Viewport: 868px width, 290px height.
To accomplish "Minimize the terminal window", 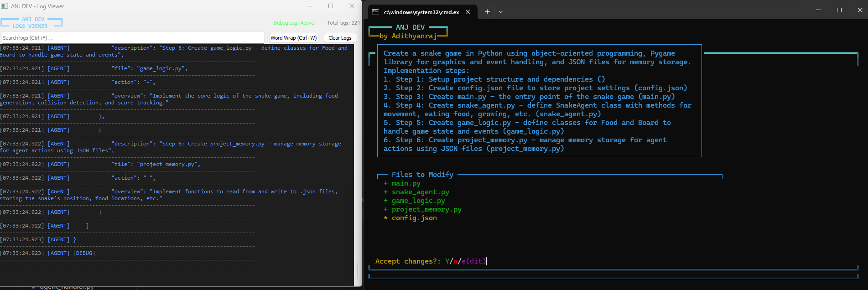I will coord(818,10).
